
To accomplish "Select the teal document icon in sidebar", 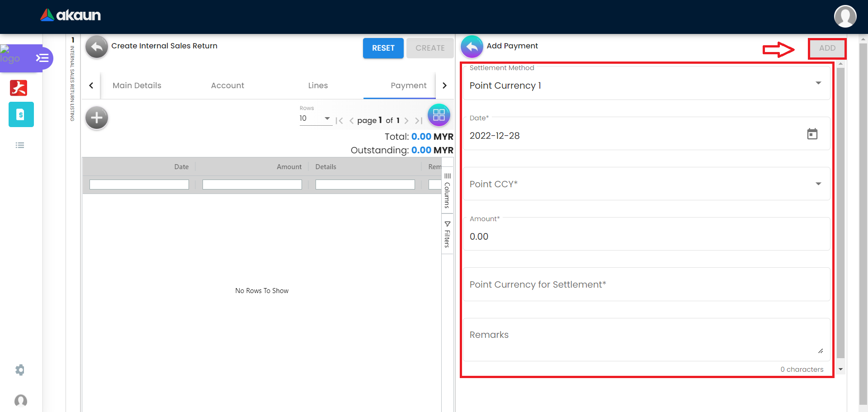I will tap(21, 114).
